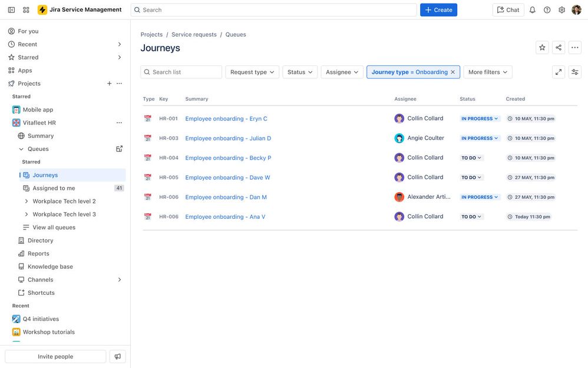Open Shortcuts in the sidebar
The height and width of the screenshot is (368, 588).
pyautogui.click(x=41, y=293)
